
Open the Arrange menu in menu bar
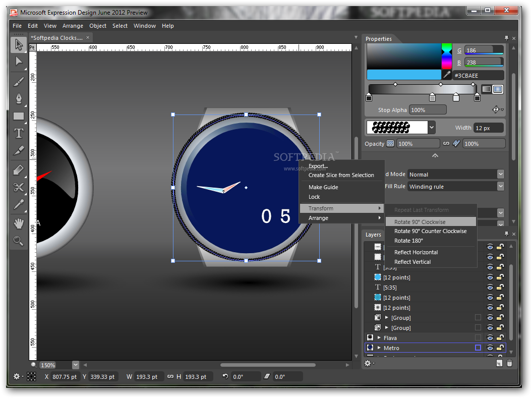pyautogui.click(x=73, y=26)
